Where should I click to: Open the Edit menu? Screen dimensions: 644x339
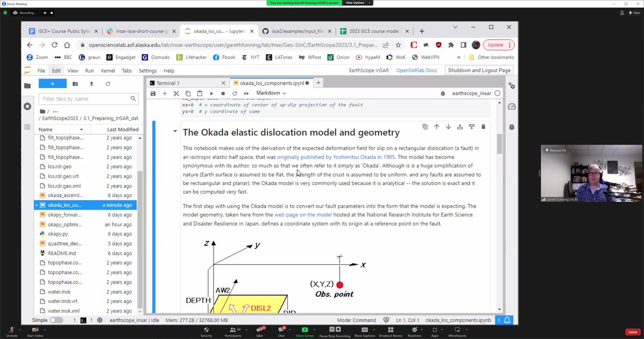click(x=56, y=70)
